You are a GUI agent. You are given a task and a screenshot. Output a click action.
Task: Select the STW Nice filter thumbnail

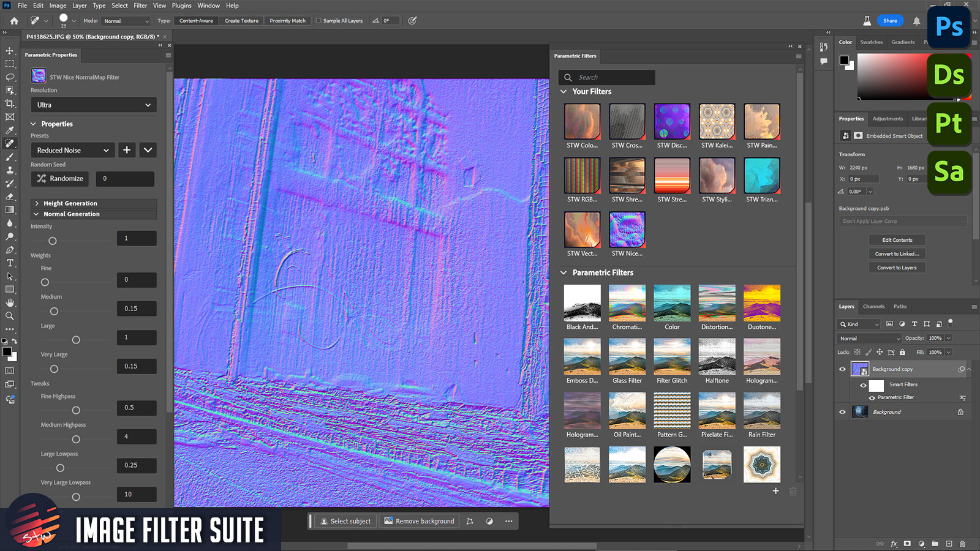point(627,231)
